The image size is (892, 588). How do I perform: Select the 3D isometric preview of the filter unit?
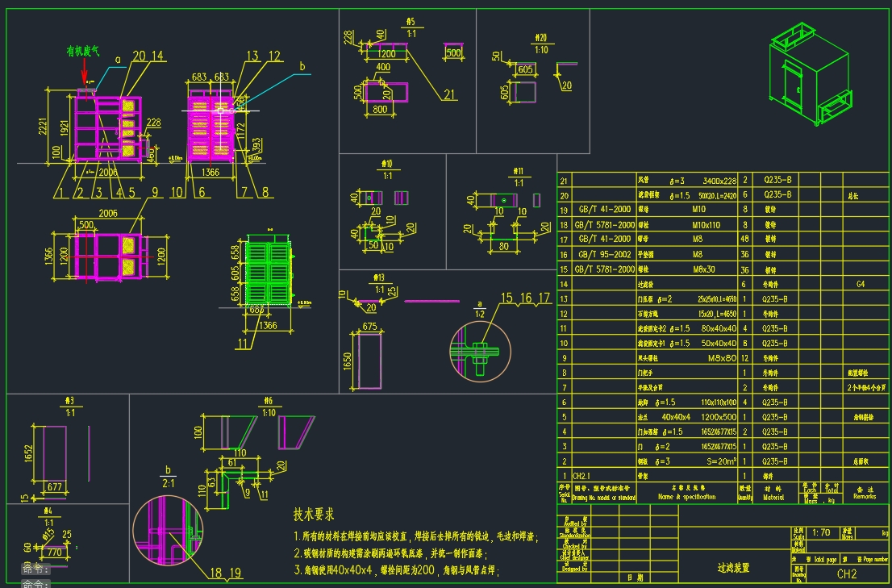click(811, 74)
